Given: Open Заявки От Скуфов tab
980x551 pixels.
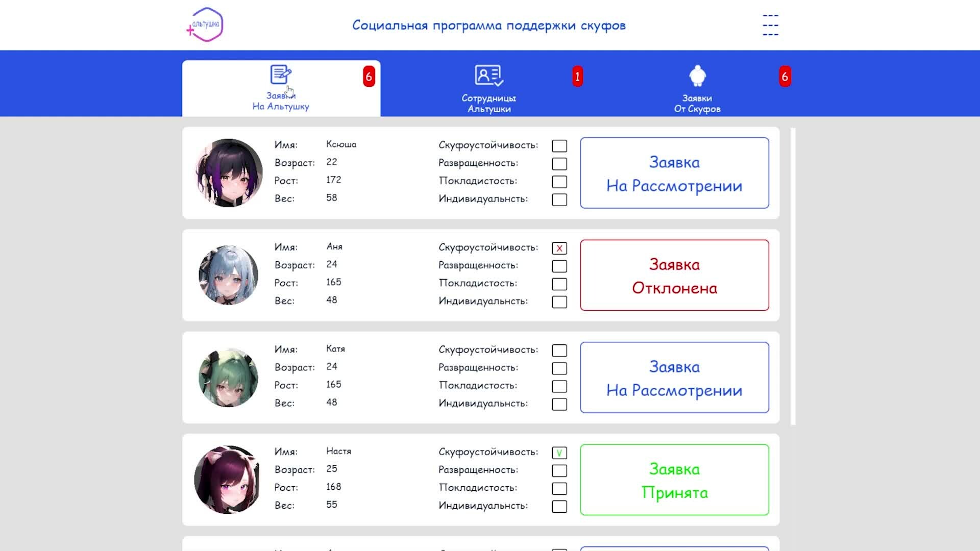Looking at the screenshot, I should (697, 103).
